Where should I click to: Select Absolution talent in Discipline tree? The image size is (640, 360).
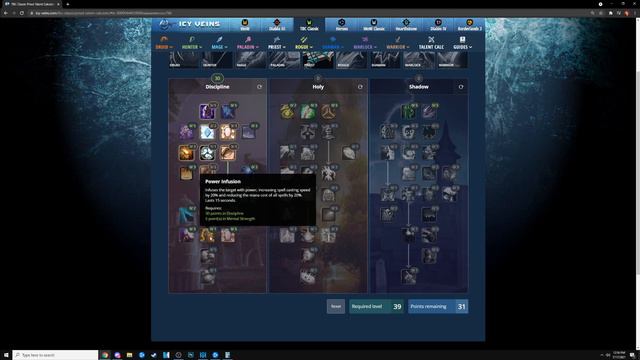(187, 153)
